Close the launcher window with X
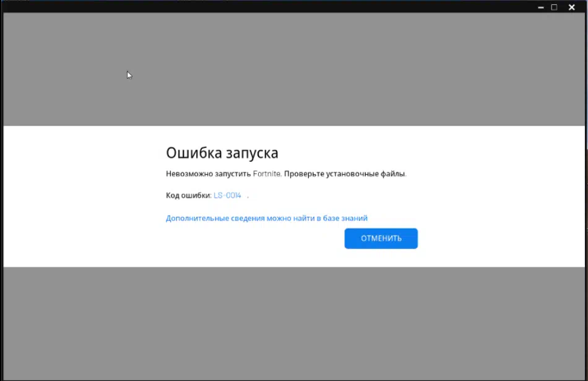Image resolution: width=588 pixels, height=381 pixels. point(571,7)
